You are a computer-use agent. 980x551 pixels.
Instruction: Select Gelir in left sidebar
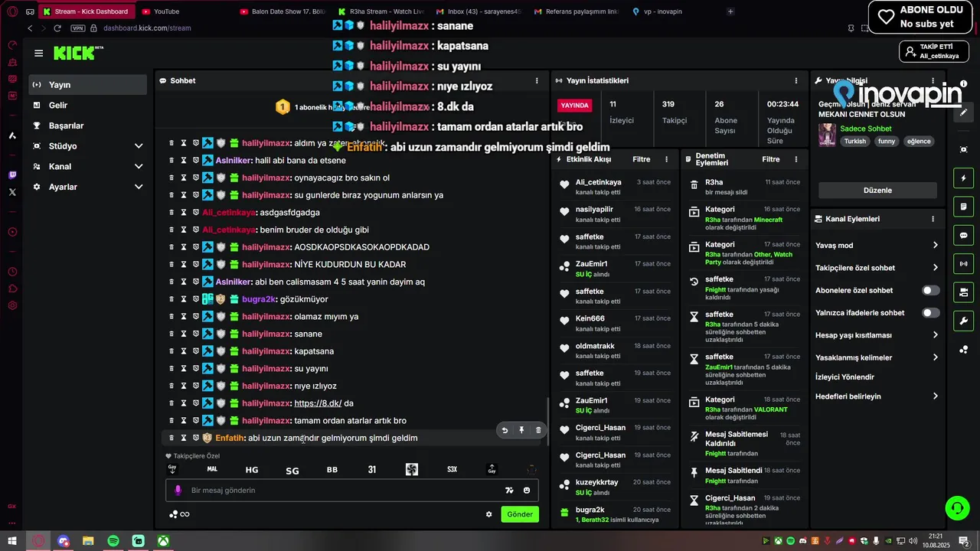click(x=88, y=106)
